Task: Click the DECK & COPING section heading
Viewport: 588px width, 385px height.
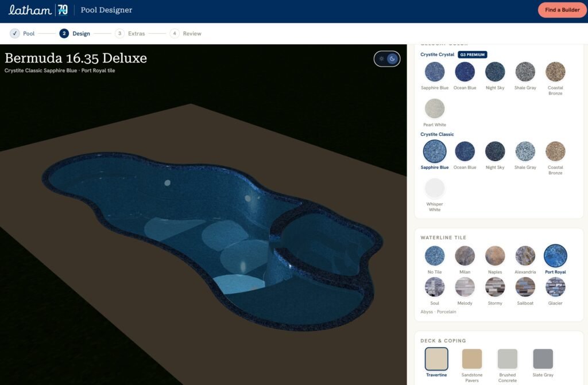Action: pyautogui.click(x=443, y=341)
